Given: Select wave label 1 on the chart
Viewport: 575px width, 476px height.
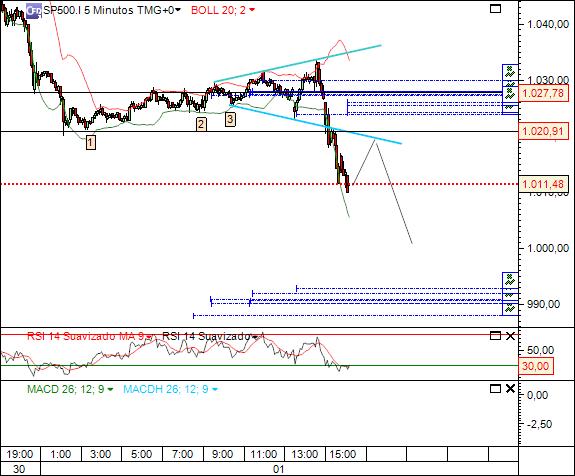Looking at the screenshot, I should coord(91,142).
